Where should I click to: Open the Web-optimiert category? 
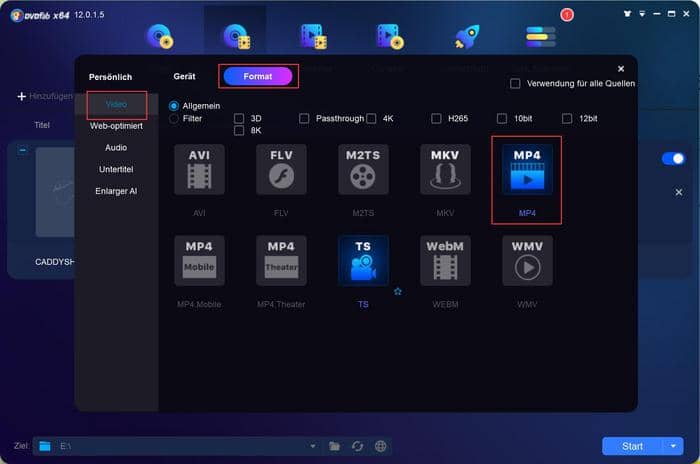pos(117,126)
